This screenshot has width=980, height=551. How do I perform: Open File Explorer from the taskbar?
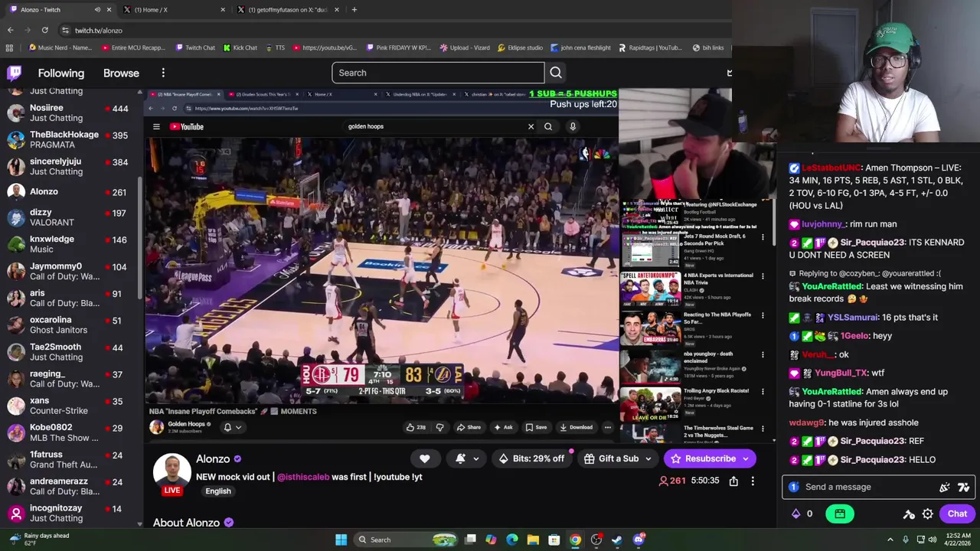pyautogui.click(x=533, y=540)
